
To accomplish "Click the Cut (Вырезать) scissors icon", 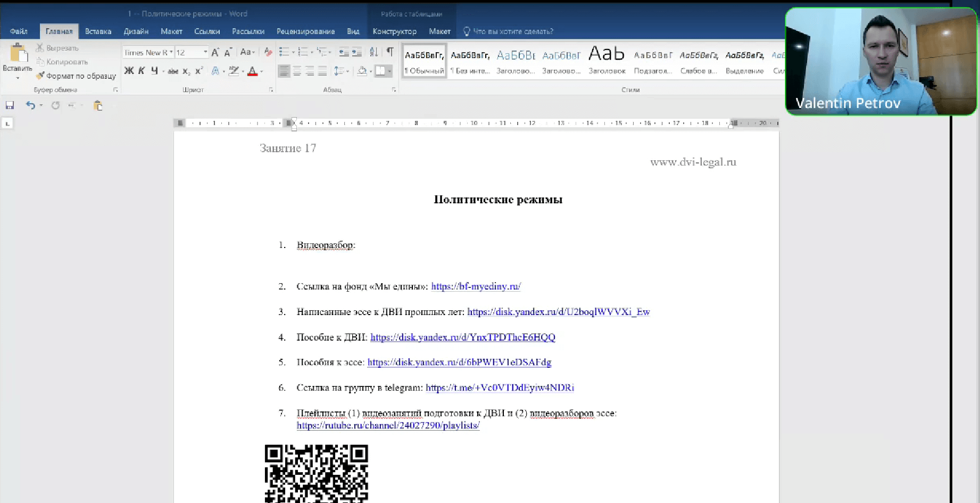I will tap(39, 48).
